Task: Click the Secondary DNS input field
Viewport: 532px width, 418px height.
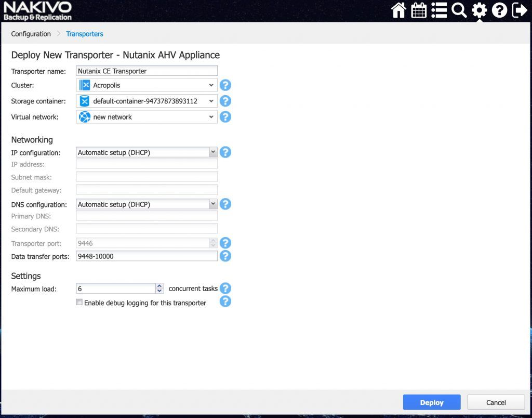Action: (147, 229)
